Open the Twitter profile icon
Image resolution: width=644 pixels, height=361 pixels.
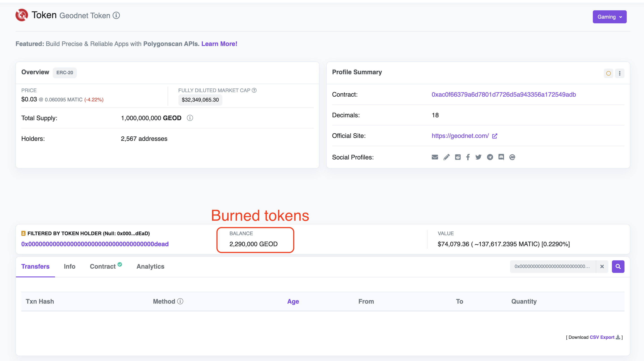[478, 157]
